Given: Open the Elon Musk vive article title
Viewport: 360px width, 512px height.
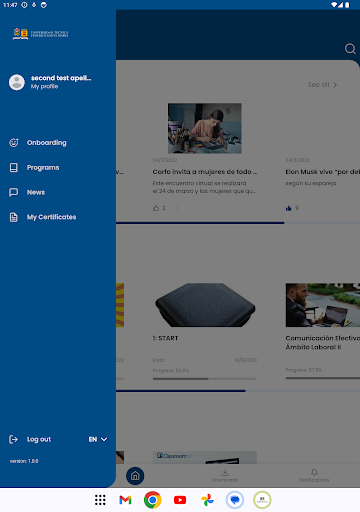Looking at the screenshot, I should coord(322,172).
